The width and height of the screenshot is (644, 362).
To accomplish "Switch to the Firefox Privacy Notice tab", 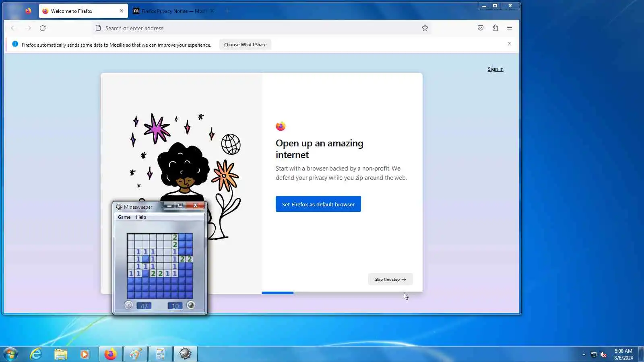I will click(x=174, y=11).
